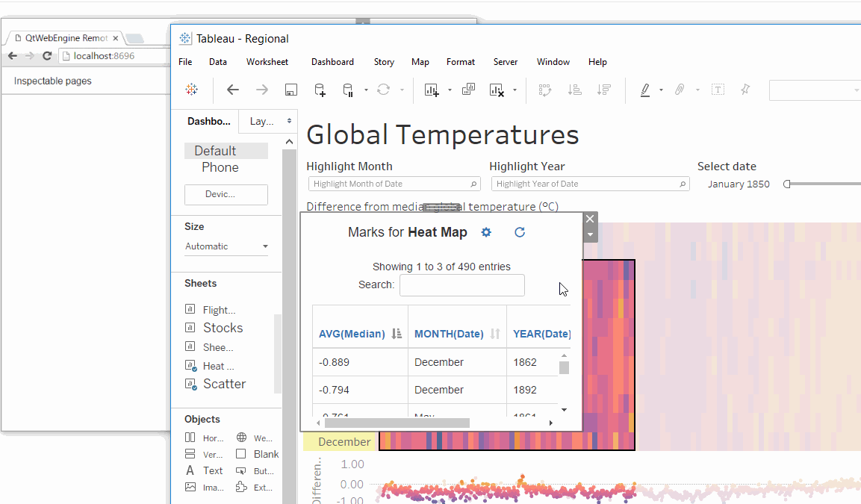
Task: Click the Device Preview button
Action: pos(226,194)
